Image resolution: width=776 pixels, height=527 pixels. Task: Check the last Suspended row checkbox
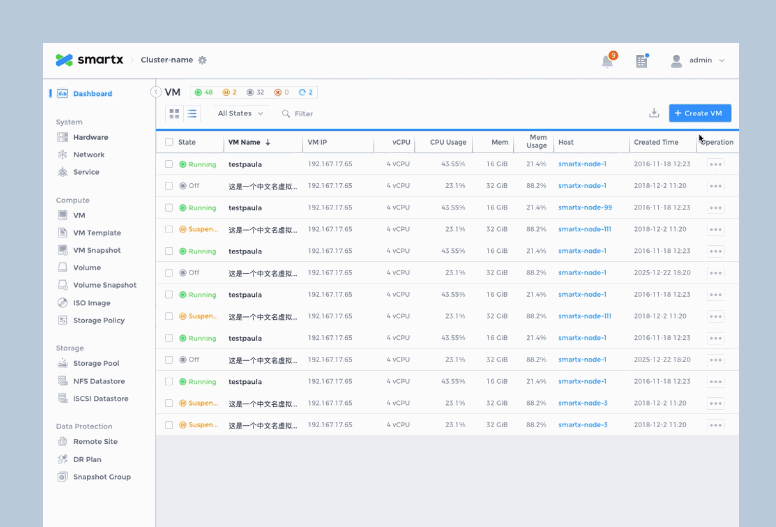pyautogui.click(x=169, y=425)
